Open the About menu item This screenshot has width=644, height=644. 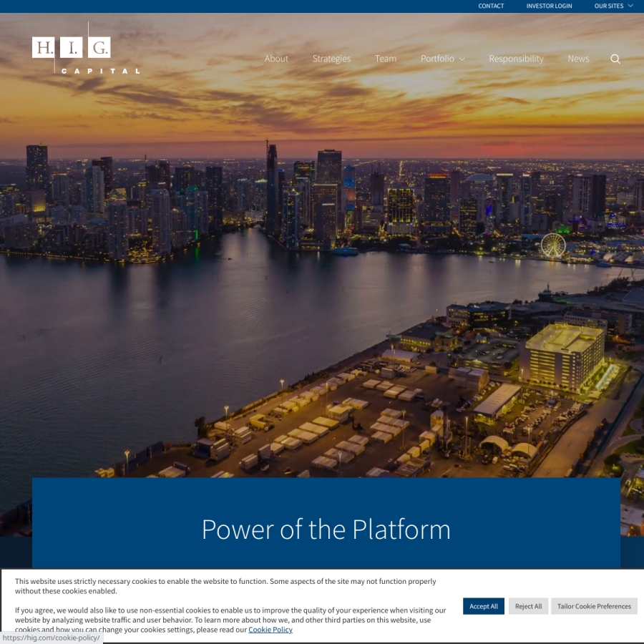[x=276, y=59]
